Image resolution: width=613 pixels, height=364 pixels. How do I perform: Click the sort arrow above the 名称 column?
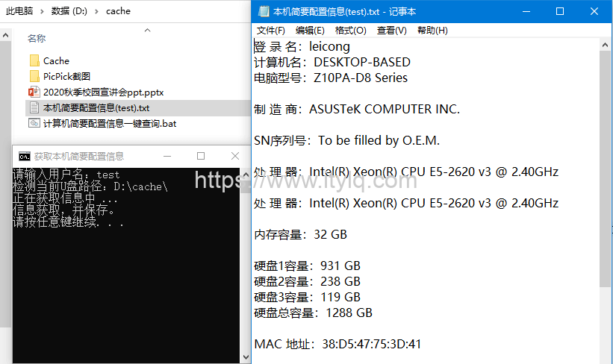click(x=147, y=30)
